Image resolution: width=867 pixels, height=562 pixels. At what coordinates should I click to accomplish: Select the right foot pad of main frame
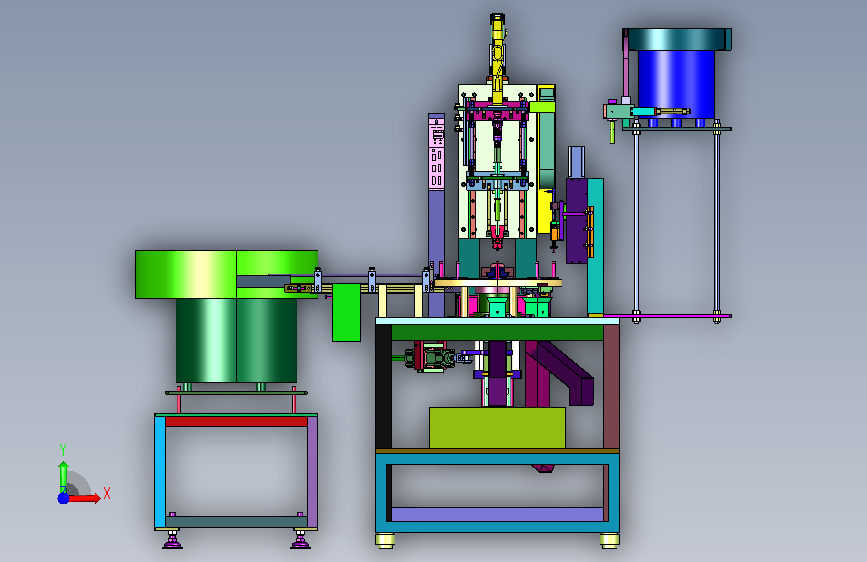pyautogui.click(x=609, y=540)
